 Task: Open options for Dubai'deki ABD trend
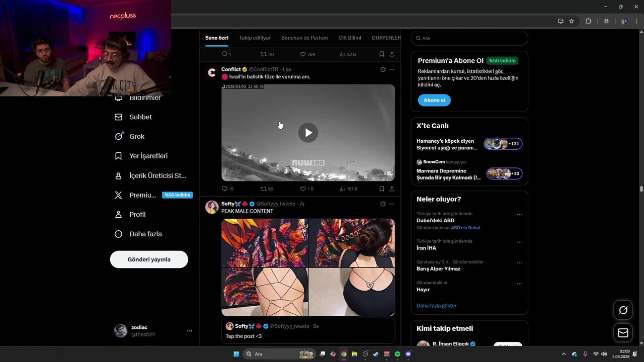(x=519, y=215)
